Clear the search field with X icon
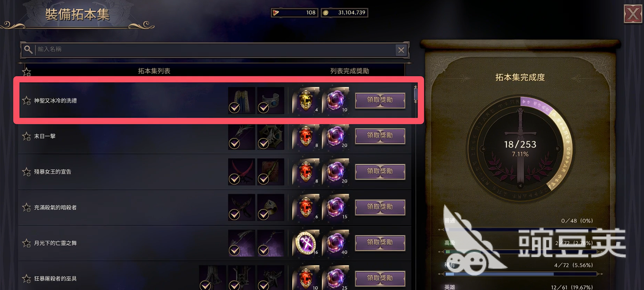The width and height of the screenshot is (644, 290). tap(401, 50)
